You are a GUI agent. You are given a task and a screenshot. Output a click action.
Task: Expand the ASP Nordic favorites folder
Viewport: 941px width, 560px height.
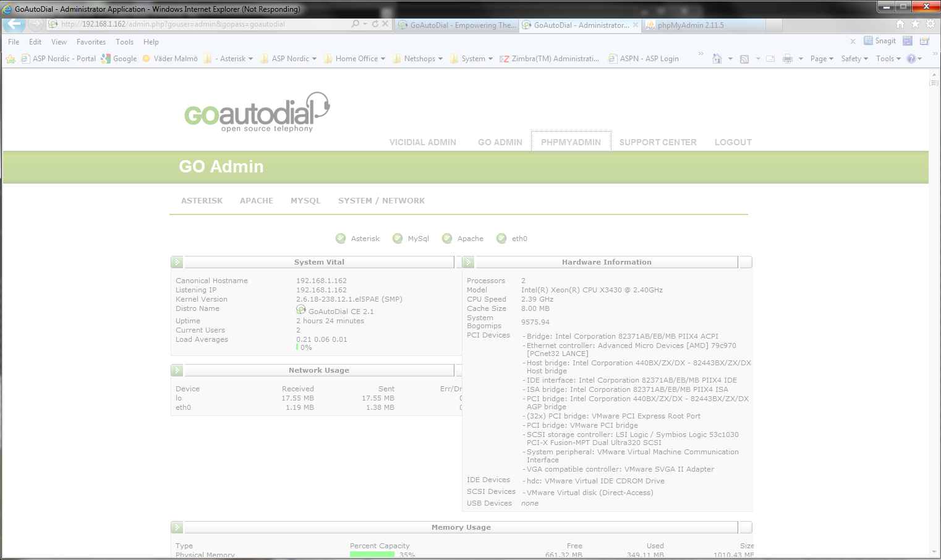click(289, 59)
